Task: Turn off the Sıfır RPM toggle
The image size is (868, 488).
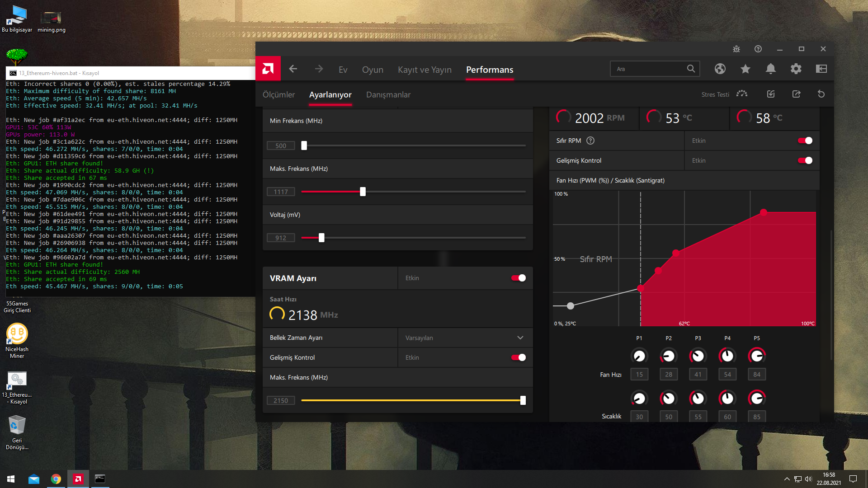Action: [805, 141]
